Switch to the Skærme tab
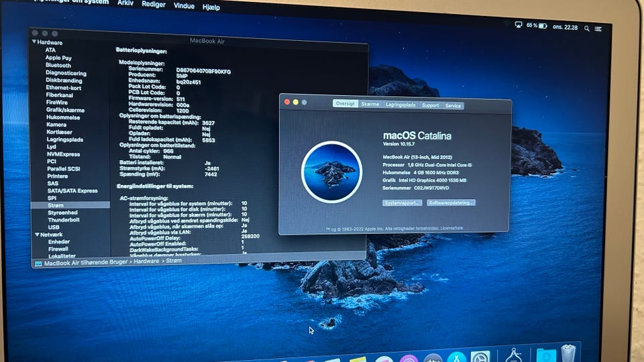 click(370, 105)
